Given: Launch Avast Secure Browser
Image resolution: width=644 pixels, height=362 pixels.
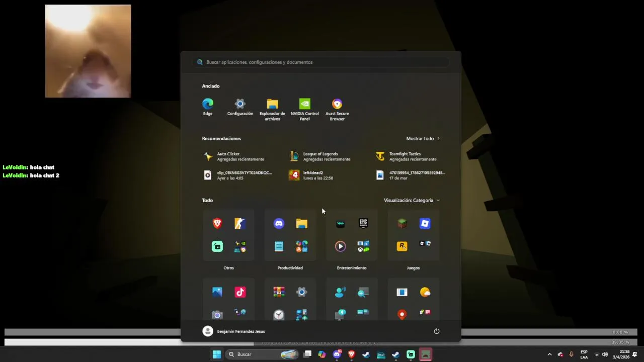Looking at the screenshot, I should [x=337, y=110].
